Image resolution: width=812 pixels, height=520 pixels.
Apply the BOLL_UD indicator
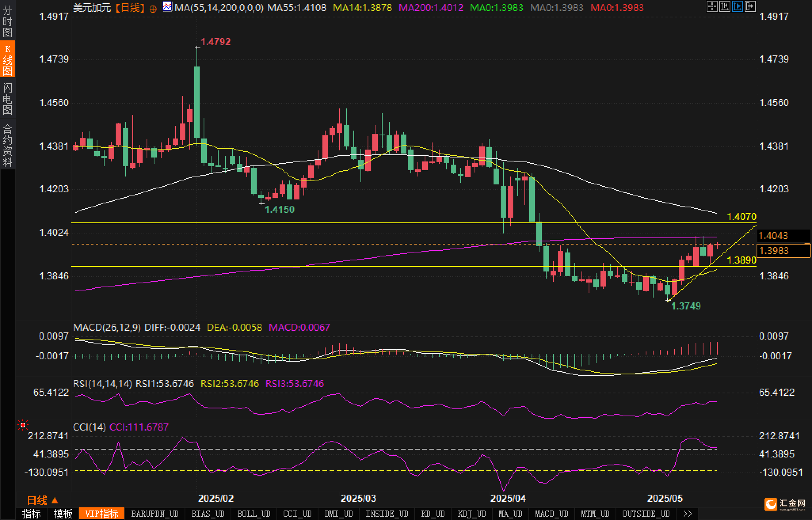254,514
